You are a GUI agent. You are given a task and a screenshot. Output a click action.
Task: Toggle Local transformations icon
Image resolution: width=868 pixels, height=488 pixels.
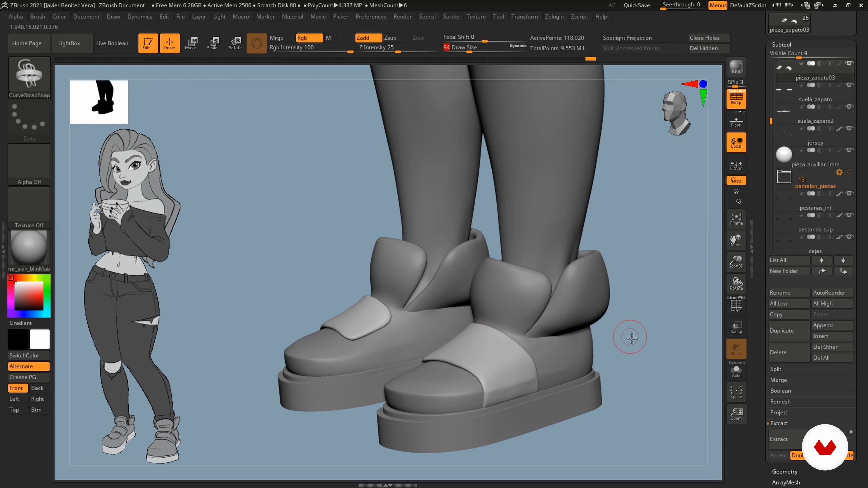pyautogui.click(x=736, y=143)
